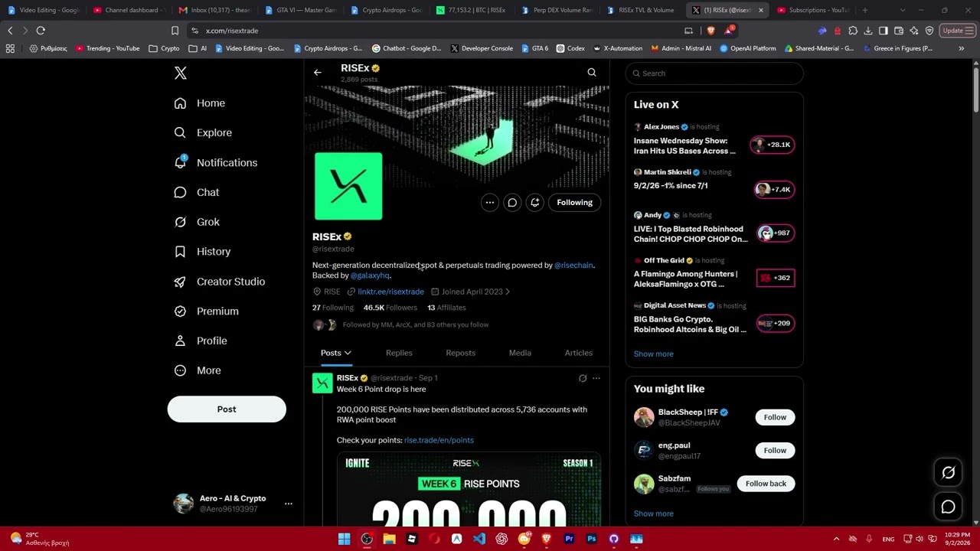Open Windows Start menu
The width and height of the screenshot is (980, 551).
click(x=345, y=539)
